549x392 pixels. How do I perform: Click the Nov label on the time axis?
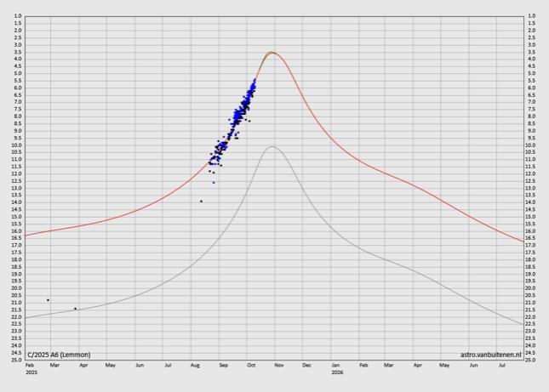tap(278, 365)
